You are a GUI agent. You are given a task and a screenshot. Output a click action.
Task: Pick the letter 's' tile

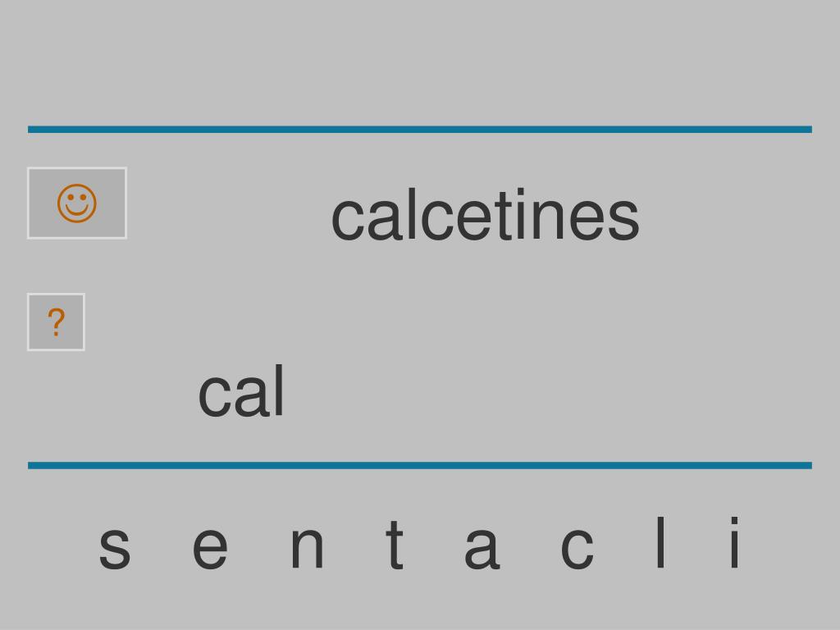pos(115,547)
